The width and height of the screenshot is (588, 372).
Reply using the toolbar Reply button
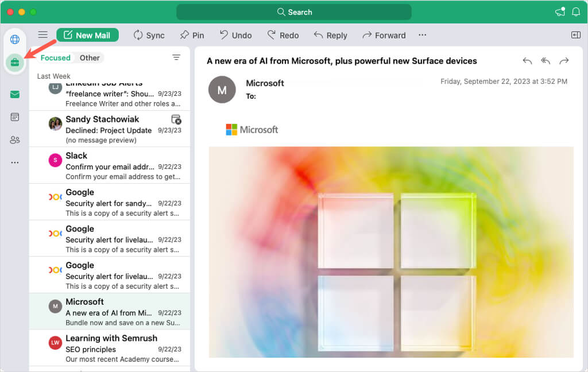point(330,35)
